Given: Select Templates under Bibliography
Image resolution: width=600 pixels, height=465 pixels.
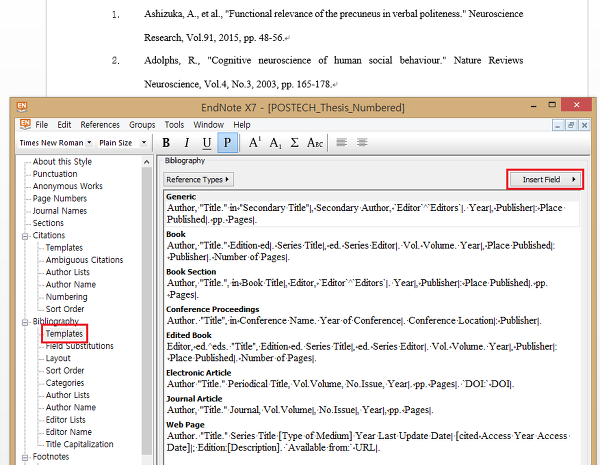Looking at the screenshot, I should coord(64,334).
